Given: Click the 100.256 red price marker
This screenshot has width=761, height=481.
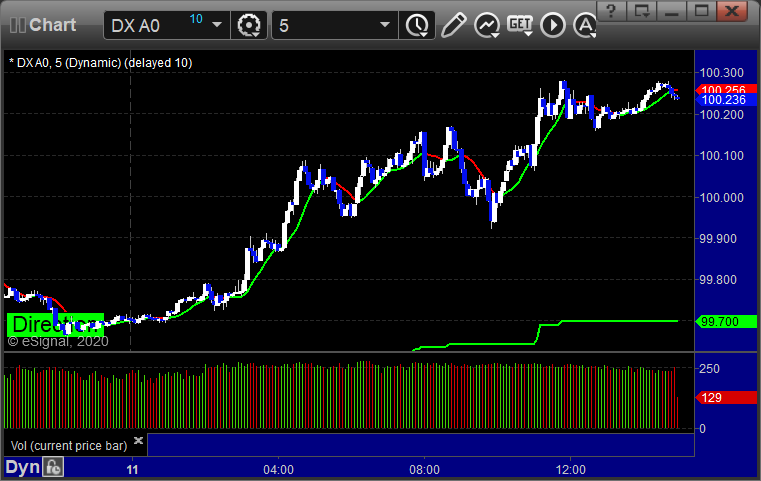Looking at the screenshot, I should point(722,89).
